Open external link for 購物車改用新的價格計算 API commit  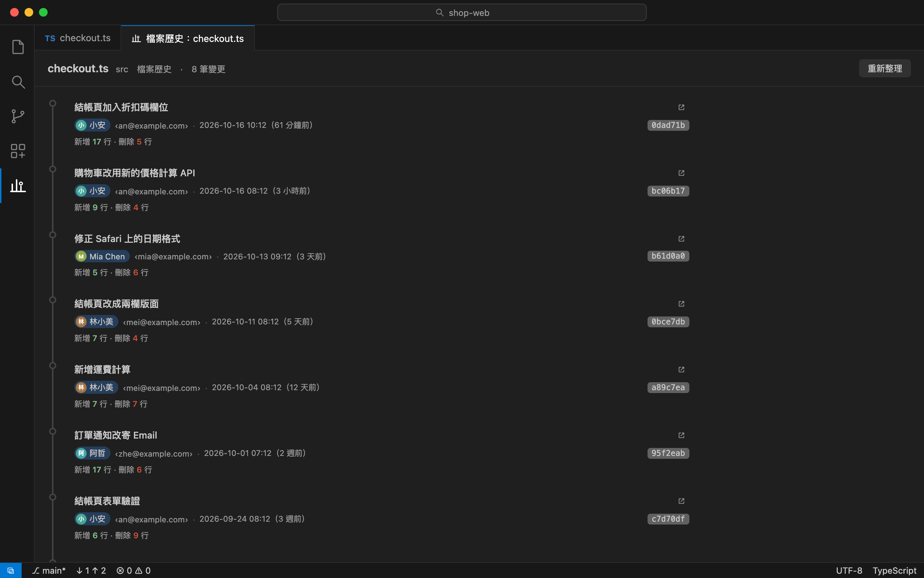[681, 173]
